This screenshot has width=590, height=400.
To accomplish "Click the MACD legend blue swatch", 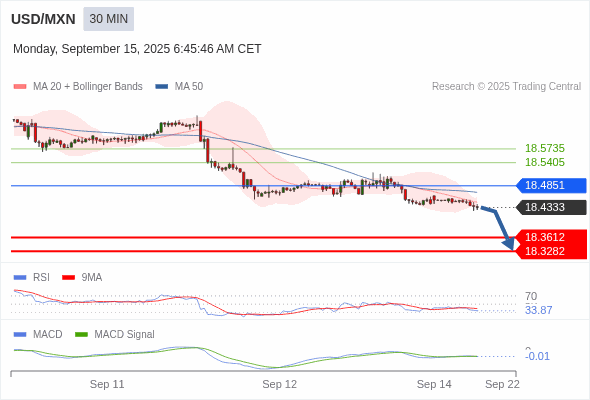I will 20,334.
